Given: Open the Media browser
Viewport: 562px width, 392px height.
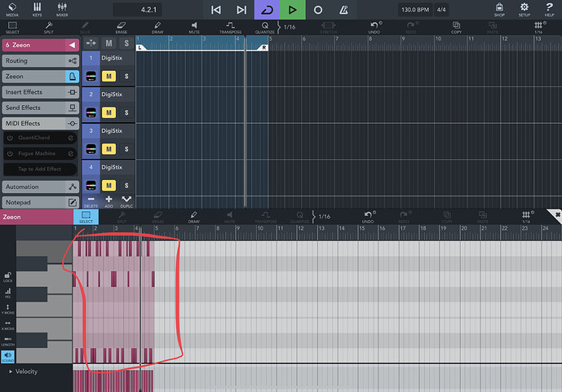Looking at the screenshot, I should point(12,10).
